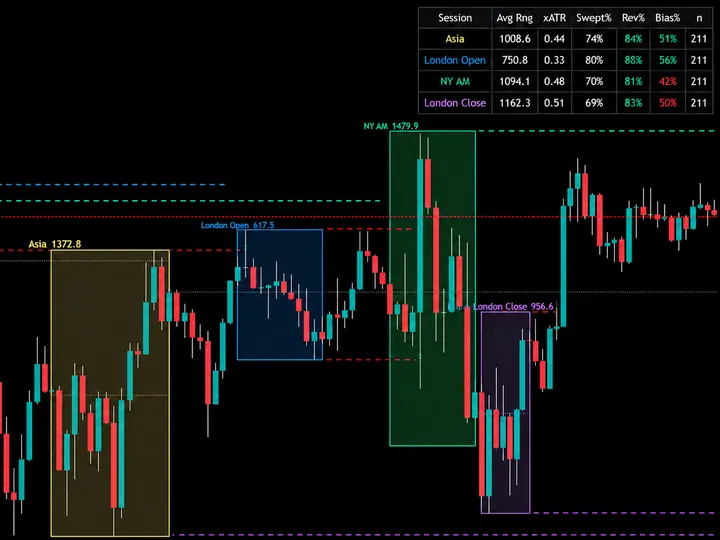The image size is (720, 540).
Task: Click the Swept% column header
Action: [594, 18]
